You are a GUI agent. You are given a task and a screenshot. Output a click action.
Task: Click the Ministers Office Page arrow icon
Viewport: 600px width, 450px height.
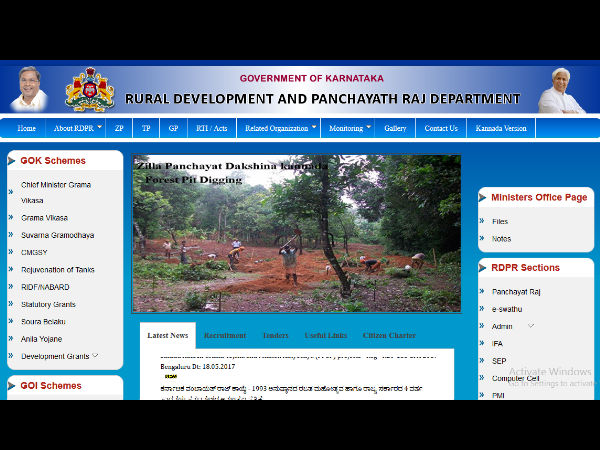[484, 198]
